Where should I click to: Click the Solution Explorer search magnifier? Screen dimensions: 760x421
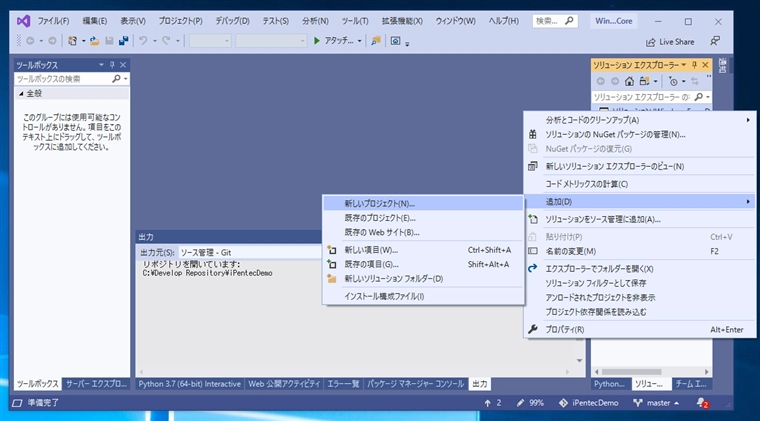point(698,97)
